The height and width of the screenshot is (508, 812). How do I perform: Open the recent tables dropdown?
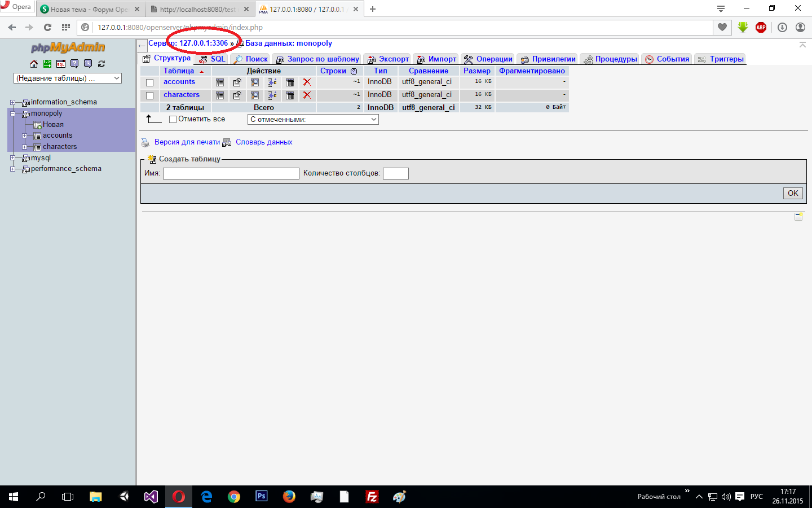(68, 78)
